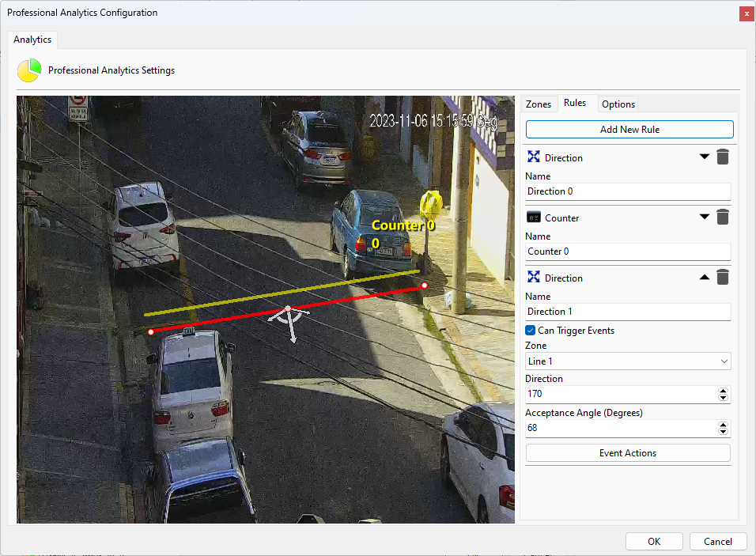Click the Direction 0 rule arrows icon
756x556 pixels.
[533, 157]
